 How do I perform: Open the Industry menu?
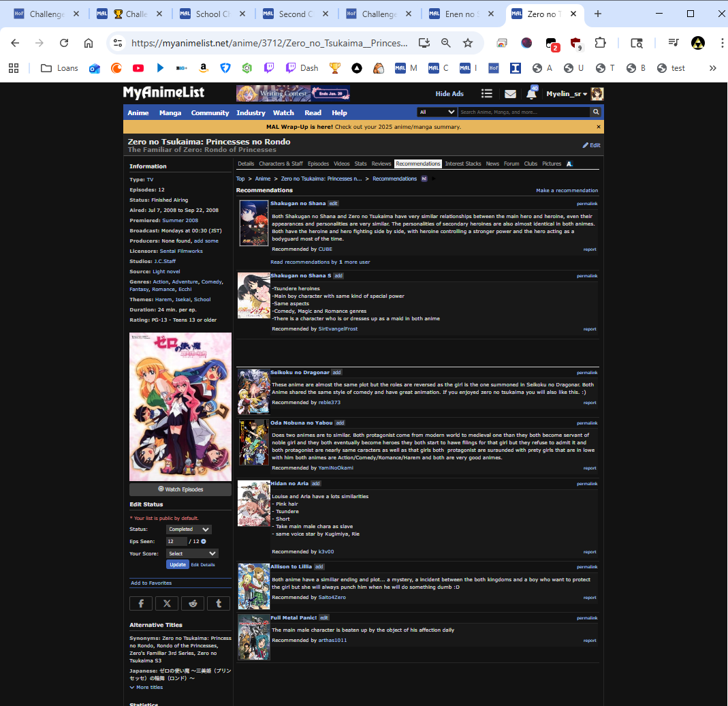[x=251, y=113]
